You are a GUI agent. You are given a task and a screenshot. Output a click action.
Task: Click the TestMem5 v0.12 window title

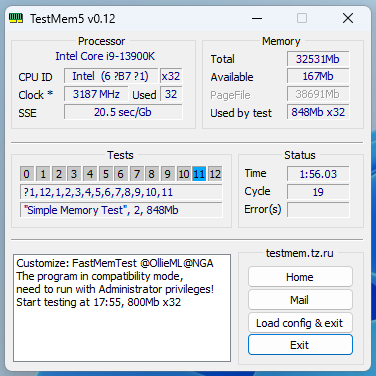tap(73, 19)
